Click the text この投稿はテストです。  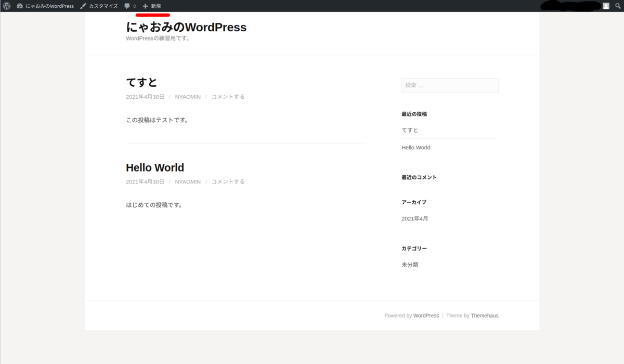[157, 120]
